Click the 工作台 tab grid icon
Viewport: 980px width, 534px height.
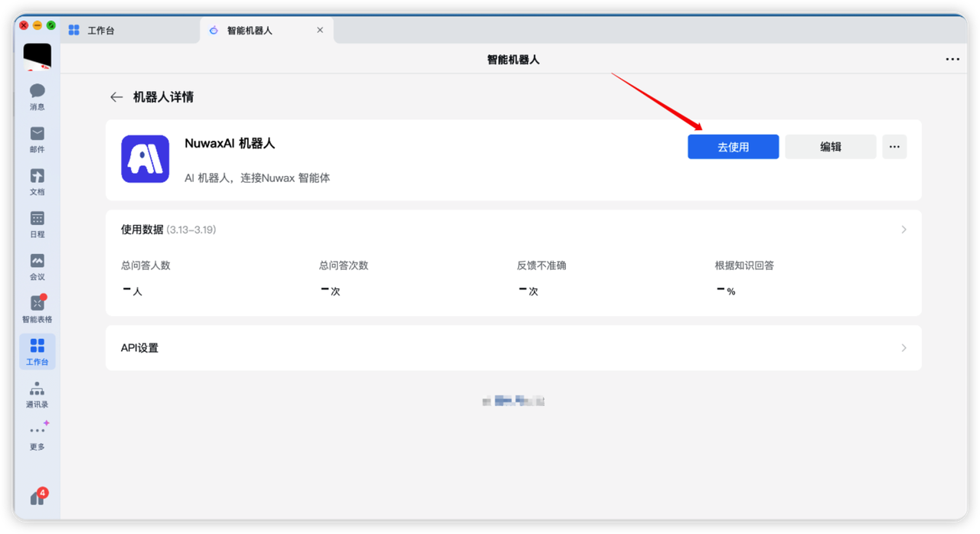[74, 31]
